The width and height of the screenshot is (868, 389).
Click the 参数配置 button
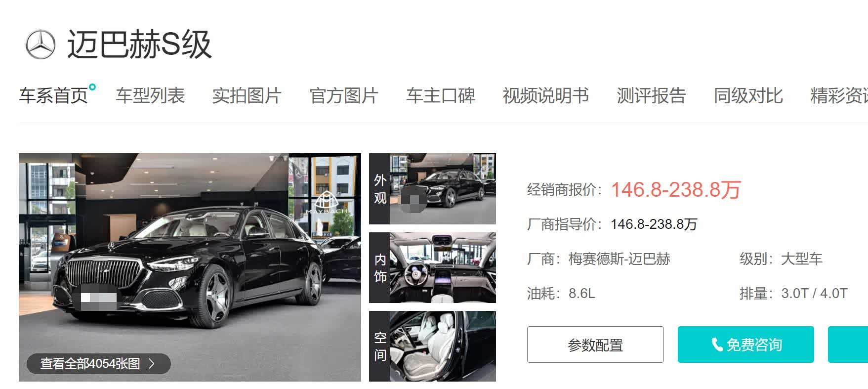click(x=595, y=345)
